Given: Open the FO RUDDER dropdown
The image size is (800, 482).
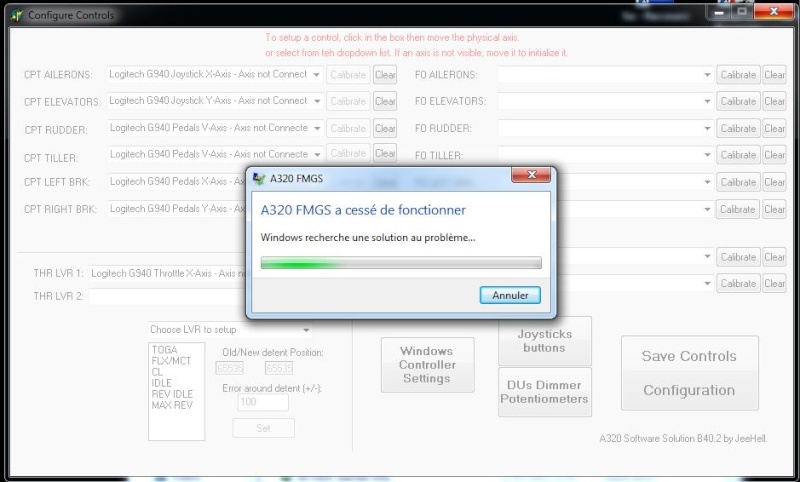Looking at the screenshot, I should point(605,128).
